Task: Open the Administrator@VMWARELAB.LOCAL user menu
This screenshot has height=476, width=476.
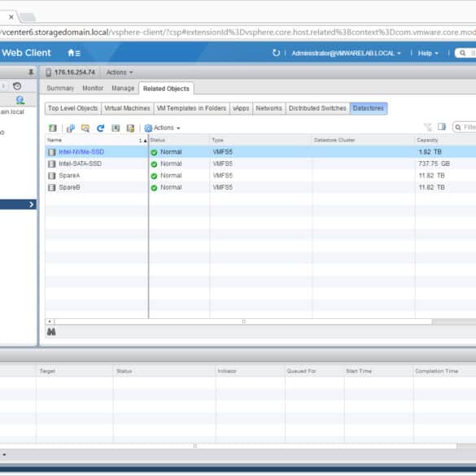Action: (x=346, y=53)
